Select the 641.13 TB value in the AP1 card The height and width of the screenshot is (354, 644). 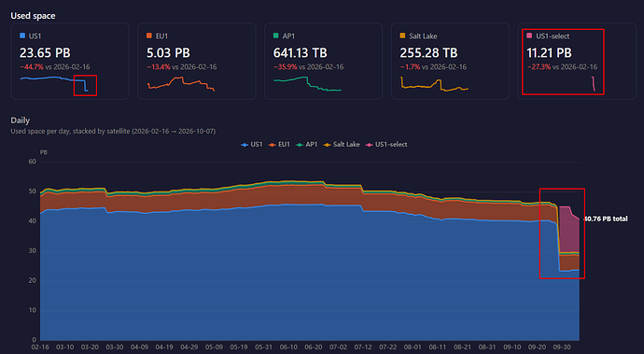(x=300, y=53)
